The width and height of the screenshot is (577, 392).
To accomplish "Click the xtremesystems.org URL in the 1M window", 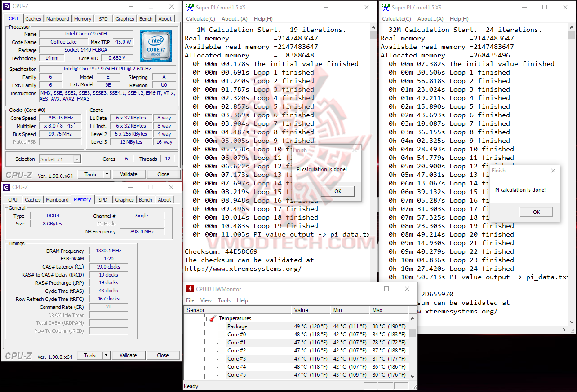I will pyautogui.click(x=243, y=269).
